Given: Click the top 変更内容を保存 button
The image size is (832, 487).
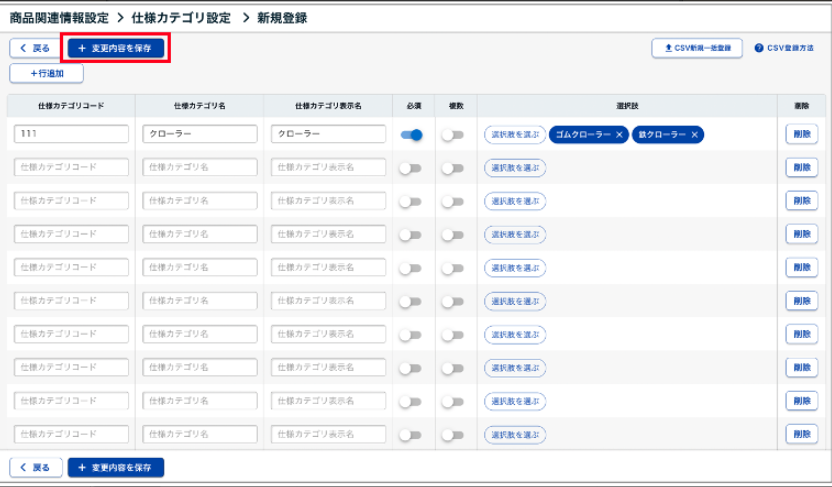Looking at the screenshot, I should [116, 48].
